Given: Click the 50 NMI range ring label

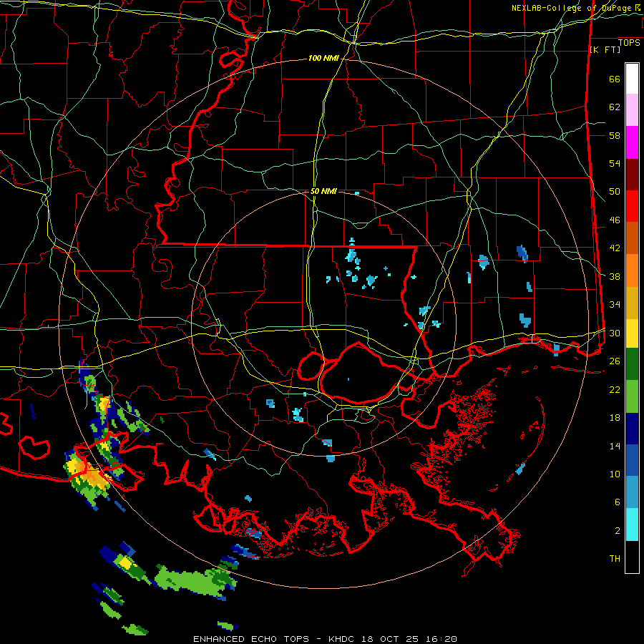Looking at the screenshot, I should click(323, 191).
